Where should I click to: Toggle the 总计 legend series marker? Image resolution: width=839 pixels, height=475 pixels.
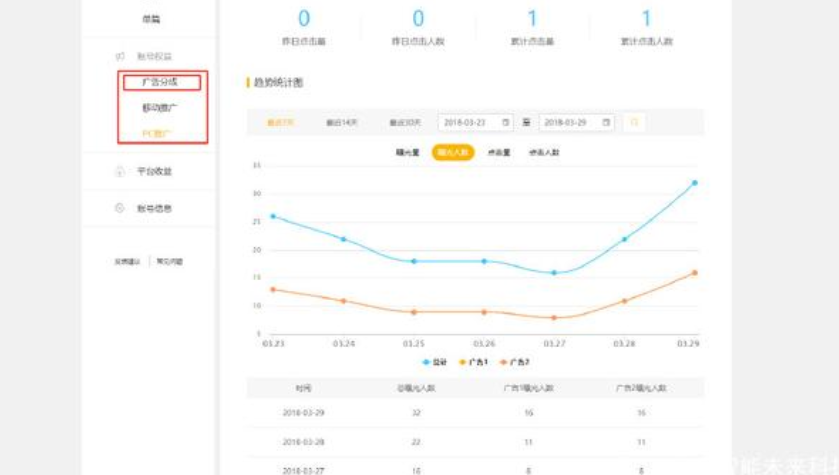click(427, 362)
